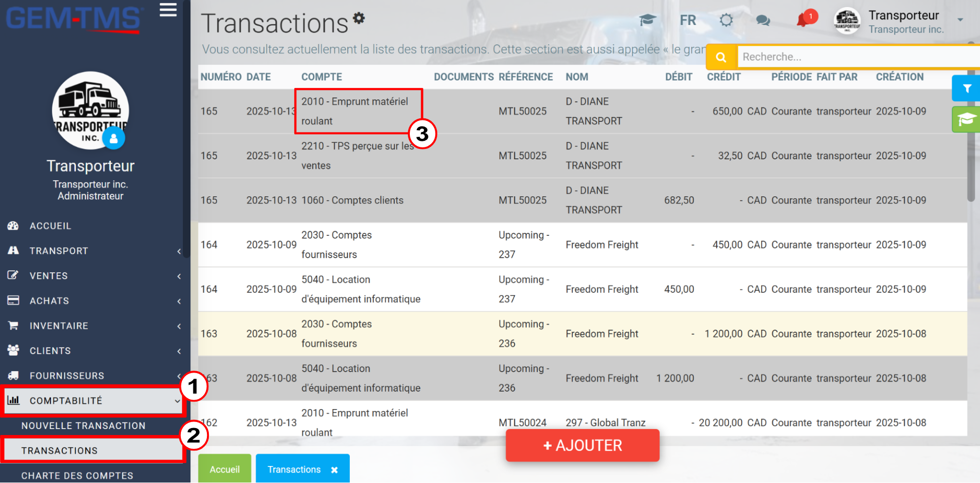Close the Transactions tab with X
This screenshot has width=980, height=483.
click(334, 470)
